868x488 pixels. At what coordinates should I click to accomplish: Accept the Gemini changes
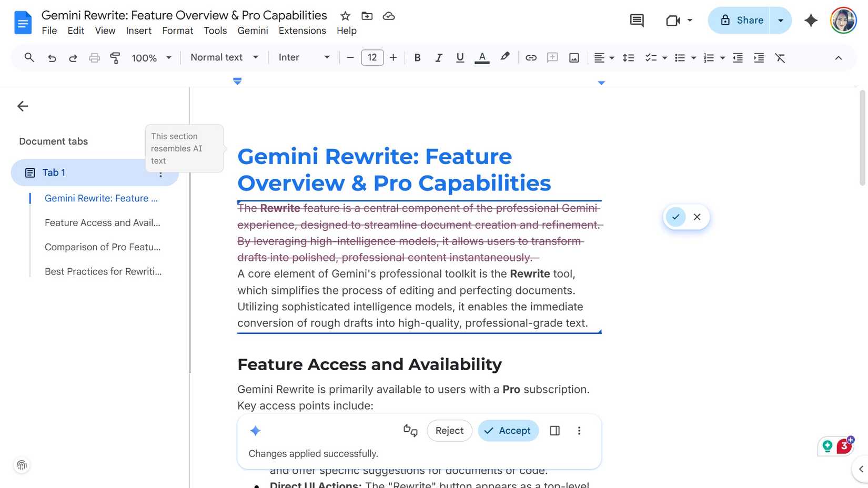pyautogui.click(x=508, y=431)
